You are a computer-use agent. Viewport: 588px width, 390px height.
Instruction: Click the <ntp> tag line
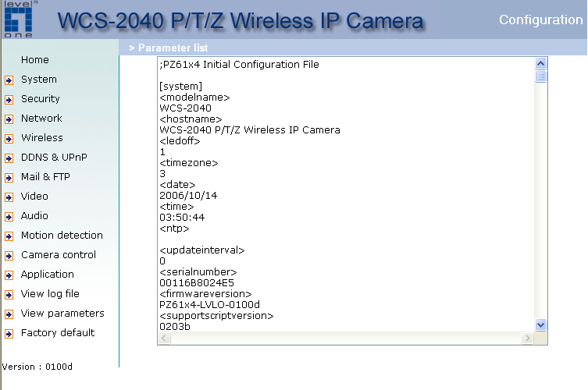[x=174, y=229]
